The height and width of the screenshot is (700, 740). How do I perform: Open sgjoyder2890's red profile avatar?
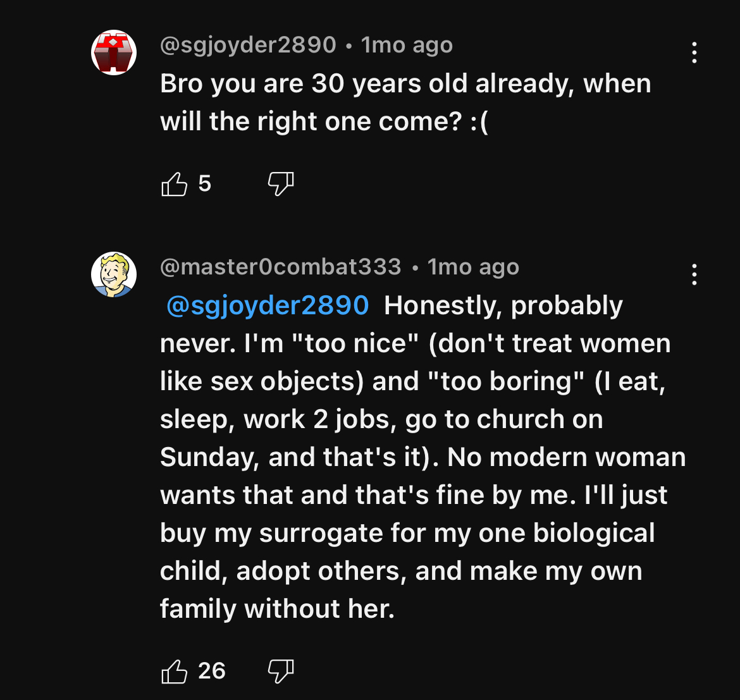pyautogui.click(x=114, y=52)
